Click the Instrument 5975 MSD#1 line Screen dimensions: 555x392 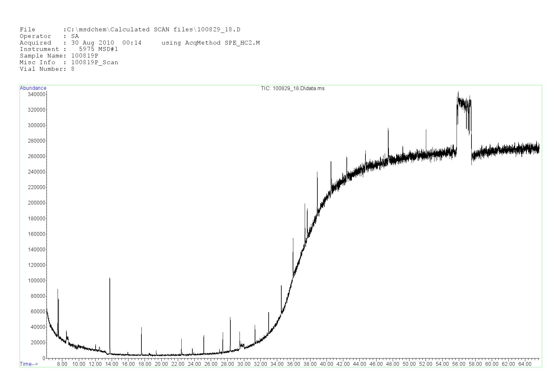coord(69,49)
